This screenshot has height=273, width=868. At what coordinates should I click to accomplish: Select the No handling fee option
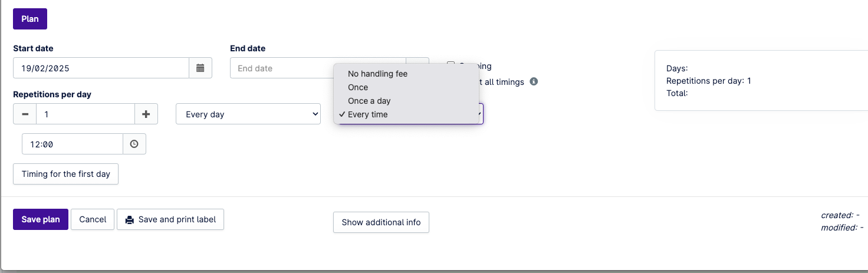(377, 74)
